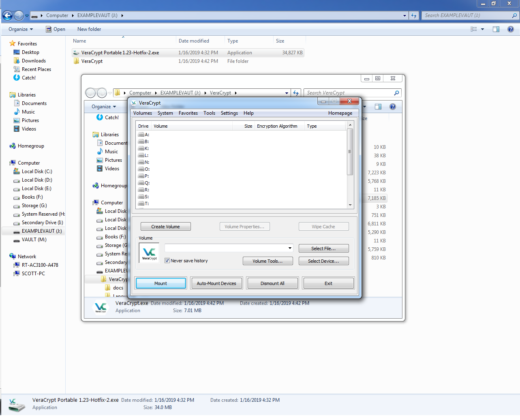Select the VeraCrypt folder in EXAMPLEVAUT file list

click(92, 61)
